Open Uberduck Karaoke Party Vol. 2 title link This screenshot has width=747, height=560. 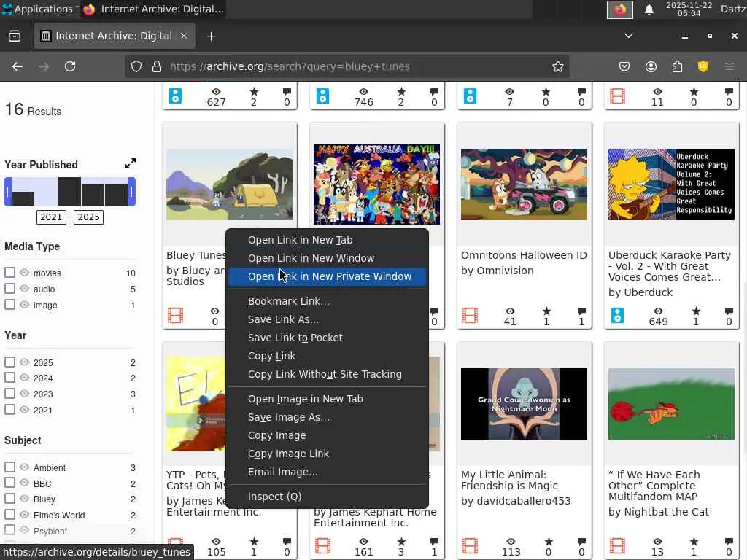[670, 266]
